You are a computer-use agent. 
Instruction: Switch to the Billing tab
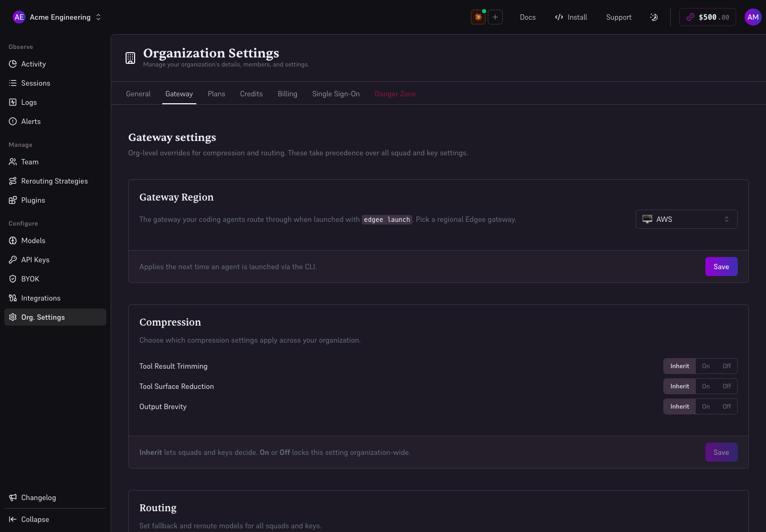pyautogui.click(x=287, y=94)
